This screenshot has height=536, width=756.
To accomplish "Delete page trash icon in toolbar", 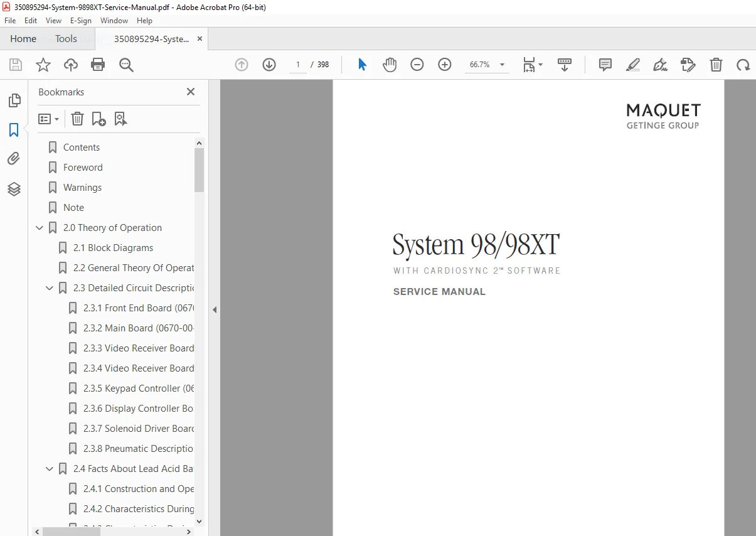I will 716,65.
